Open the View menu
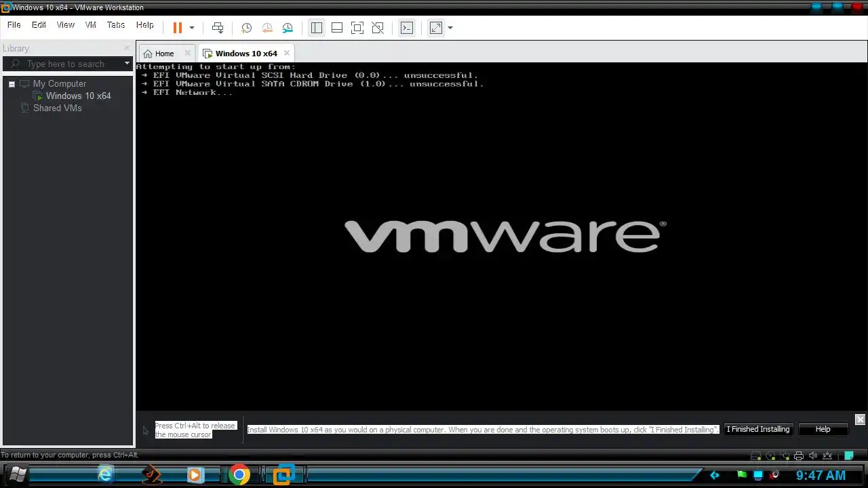 pyautogui.click(x=66, y=25)
